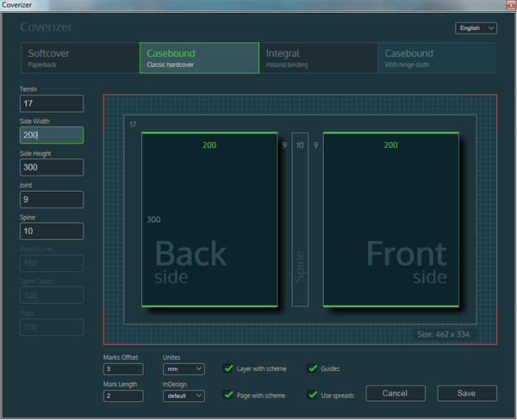
Task: Toggle Page with scheme checkbox
Action: [x=228, y=395]
